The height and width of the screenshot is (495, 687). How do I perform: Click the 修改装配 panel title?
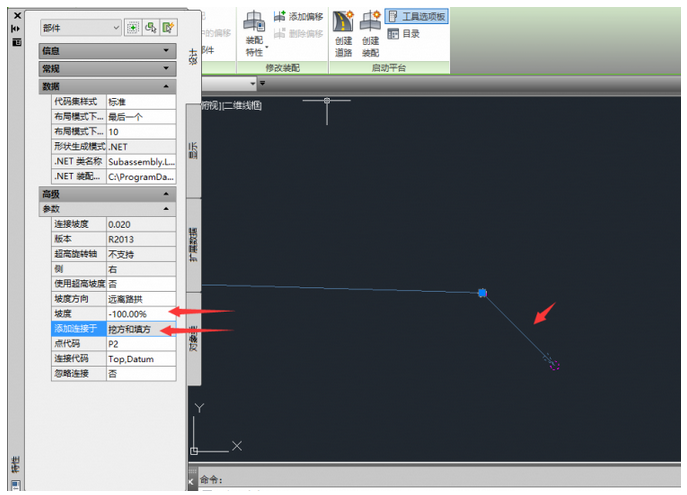(x=283, y=68)
